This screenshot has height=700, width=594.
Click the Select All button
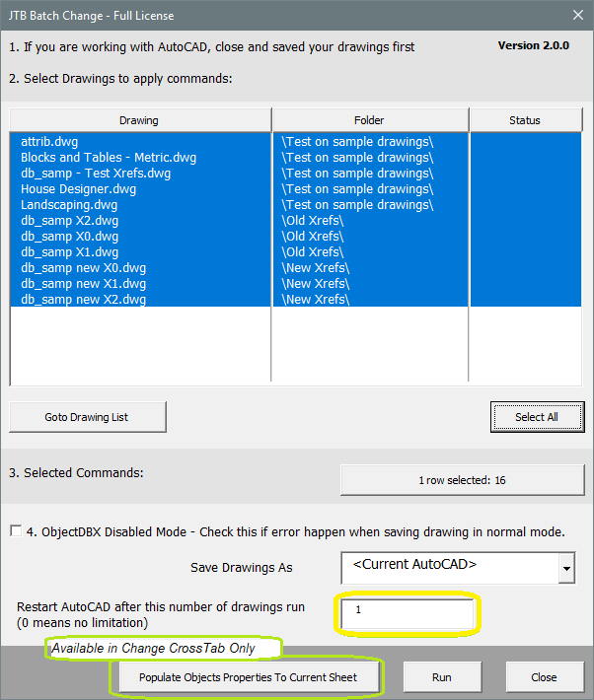(x=537, y=417)
